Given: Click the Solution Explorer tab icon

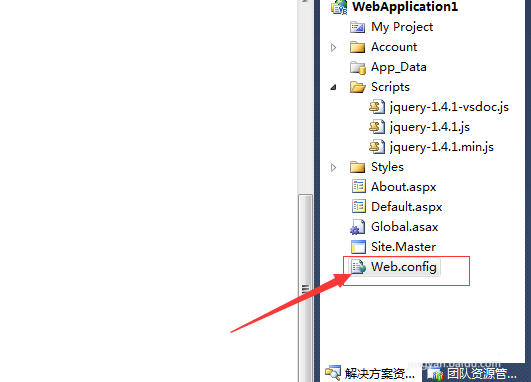Looking at the screenshot, I should coord(333,373).
